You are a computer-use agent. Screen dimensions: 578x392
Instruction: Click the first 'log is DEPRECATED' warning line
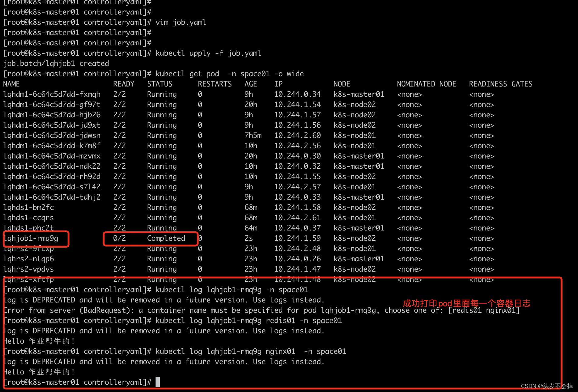[x=164, y=300]
